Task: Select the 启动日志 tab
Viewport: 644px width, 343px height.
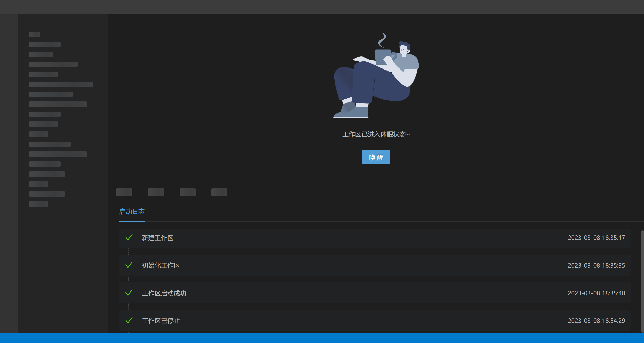Action: pos(132,212)
